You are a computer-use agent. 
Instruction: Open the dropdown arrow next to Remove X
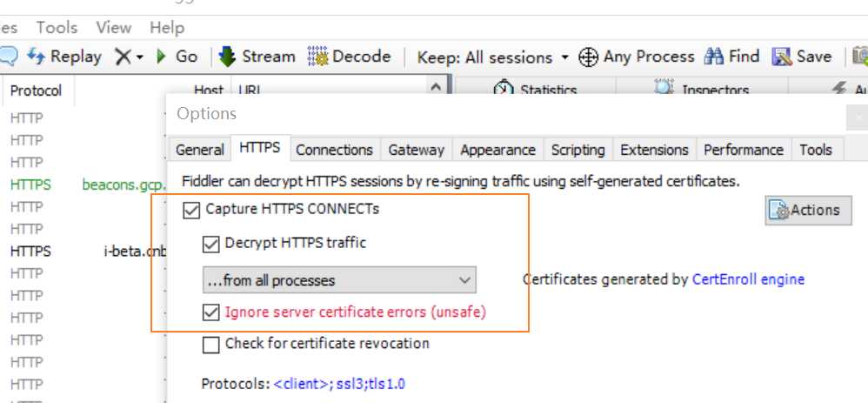(139, 57)
